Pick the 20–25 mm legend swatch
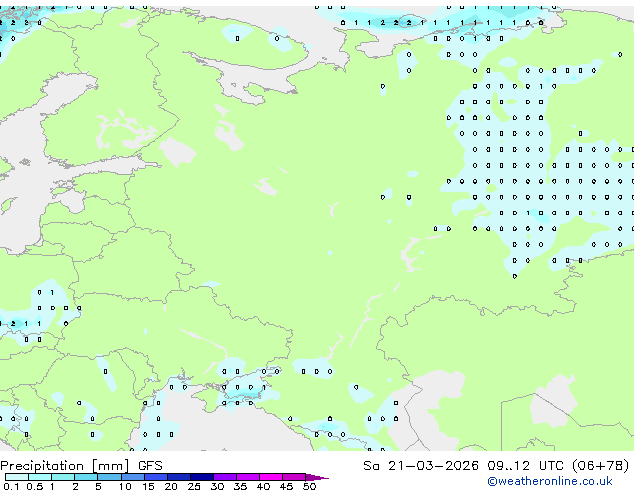Screen dimensions: 634x490 point(178,477)
